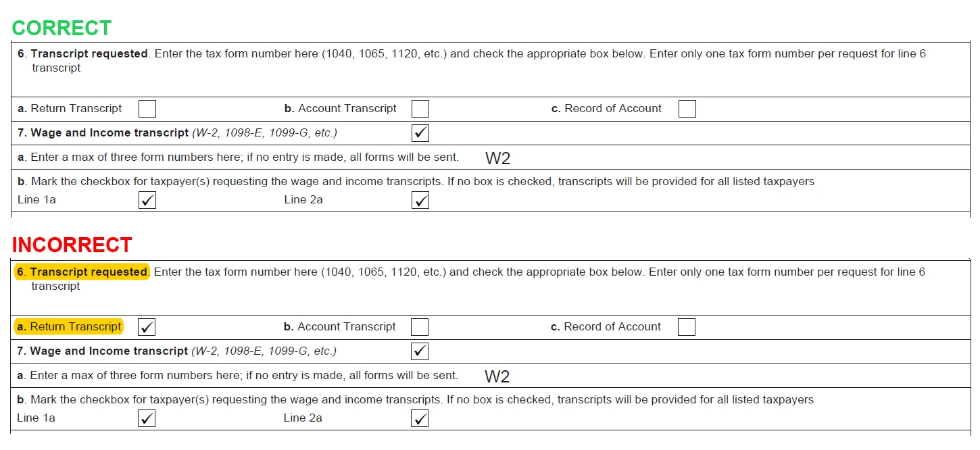Check Return Transcript box in CORRECT example
Screen dimensions: 980x450
click(x=147, y=109)
